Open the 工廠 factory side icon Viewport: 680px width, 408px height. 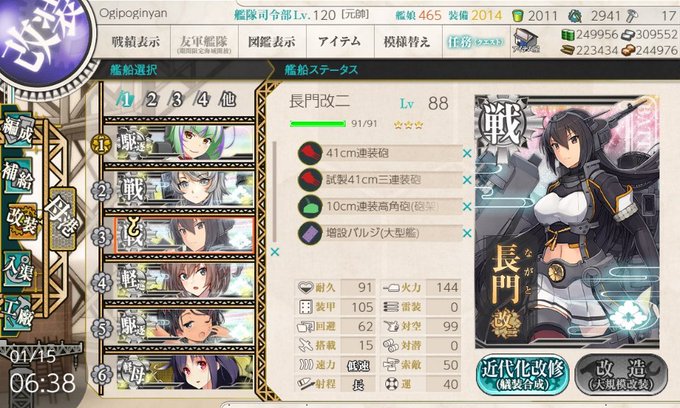(19, 313)
